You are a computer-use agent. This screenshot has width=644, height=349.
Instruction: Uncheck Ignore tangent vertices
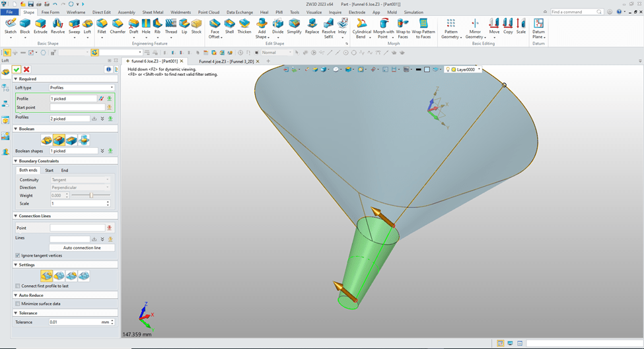(x=18, y=255)
